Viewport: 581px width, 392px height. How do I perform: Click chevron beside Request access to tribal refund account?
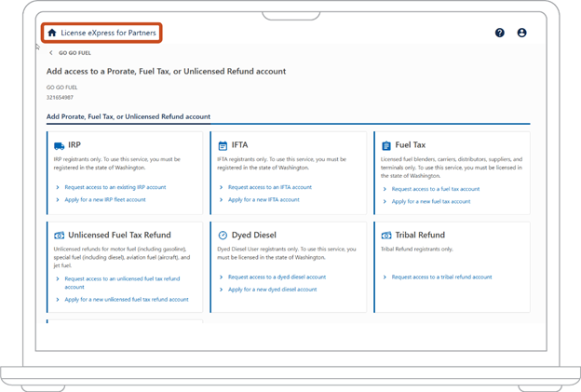click(x=385, y=277)
